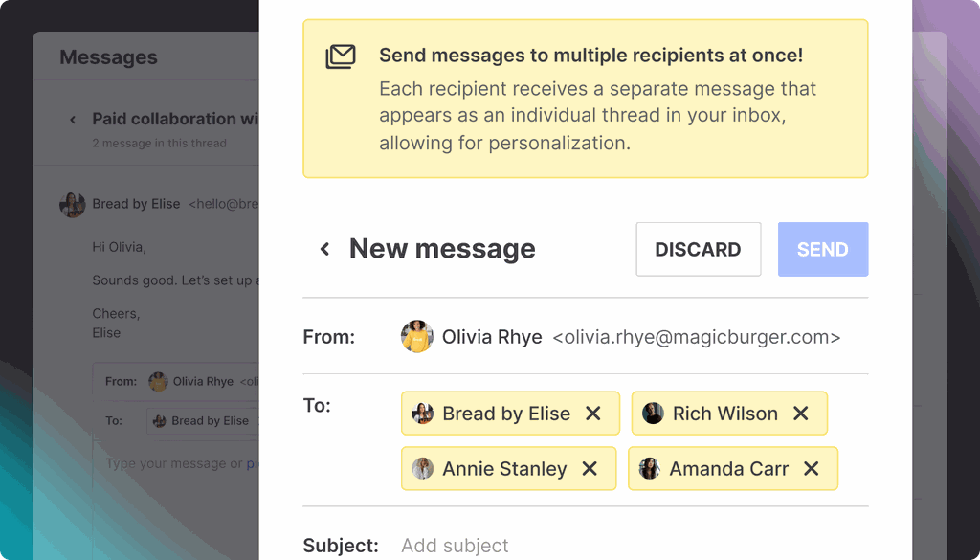Image resolution: width=980 pixels, height=560 pixels.
Task: Click Amanda Carr's avatar in recipient chip
Action: [650, 469]
